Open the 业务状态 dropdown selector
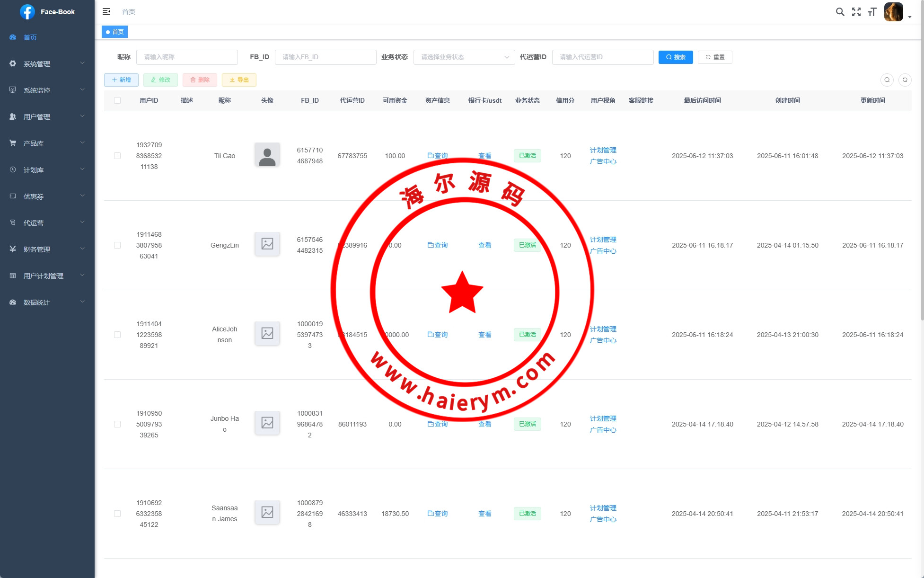This screenshot has height=578, width=924. 464,57
